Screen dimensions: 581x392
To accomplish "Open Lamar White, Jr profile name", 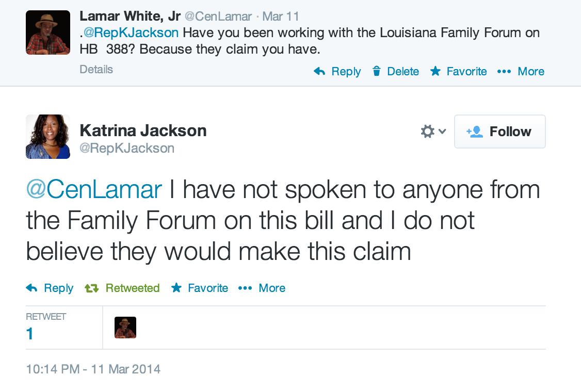I will tap(130, 17).
